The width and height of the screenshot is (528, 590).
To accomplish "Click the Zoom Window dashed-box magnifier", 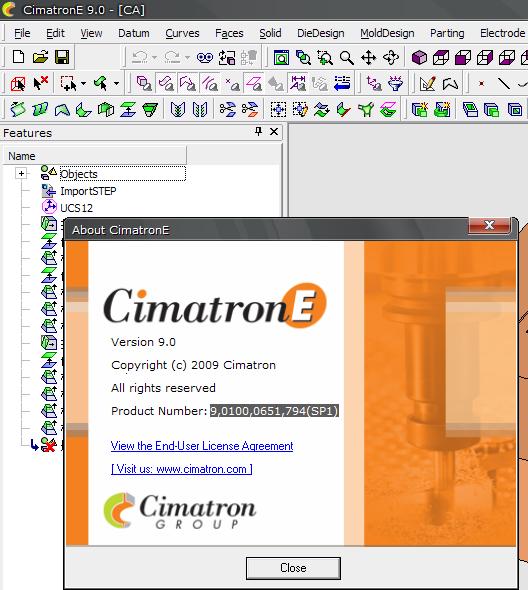I will pos(325,58).
